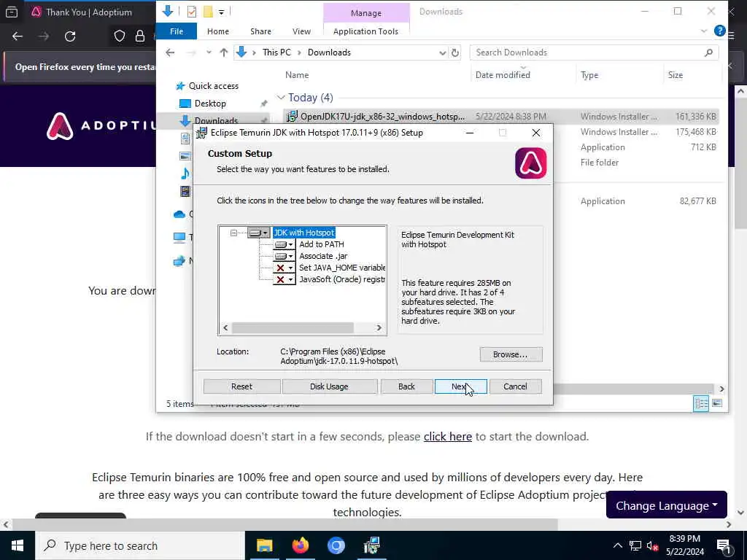Open Windows Start menu
Screen dimensions: 747x560
click(18, 545)
